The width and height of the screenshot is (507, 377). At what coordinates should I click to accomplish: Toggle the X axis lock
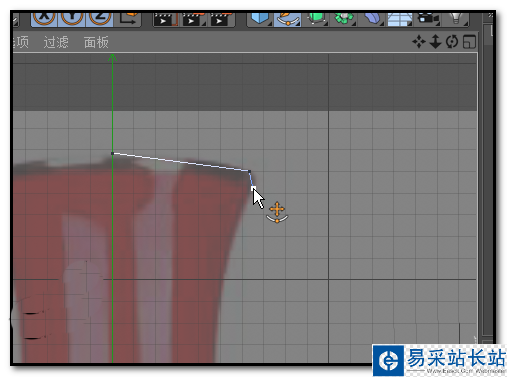tap(44, 19)
